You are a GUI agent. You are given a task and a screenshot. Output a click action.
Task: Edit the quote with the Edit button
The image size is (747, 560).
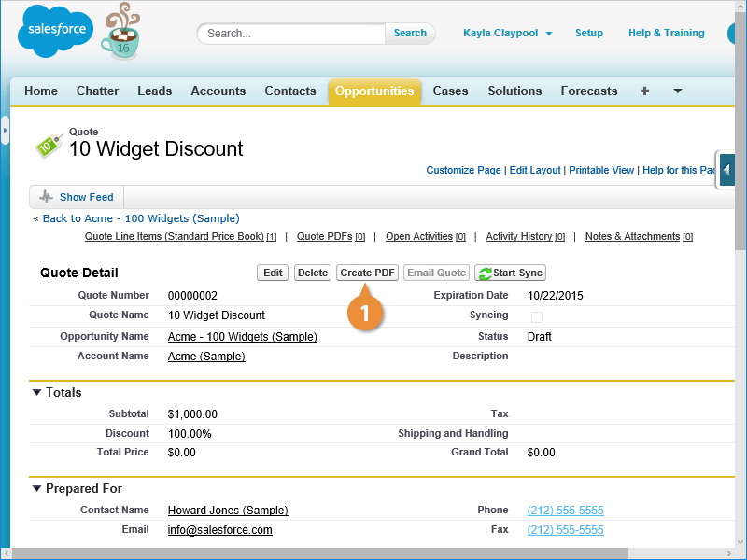point(273,273)
